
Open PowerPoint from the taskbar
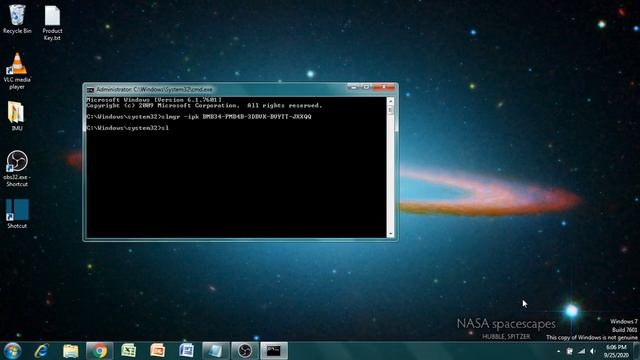point(158,351)
